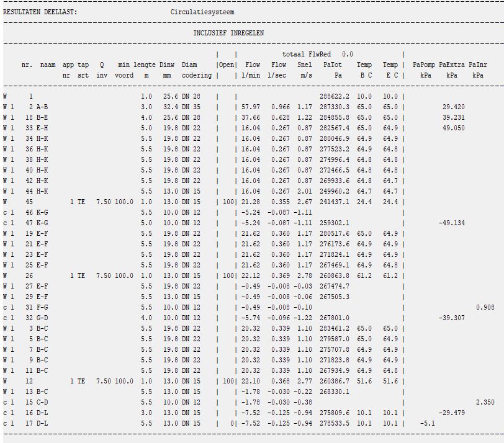Click the 'PaExtra' column header
504x443 pixels.
tap(452, 65)
